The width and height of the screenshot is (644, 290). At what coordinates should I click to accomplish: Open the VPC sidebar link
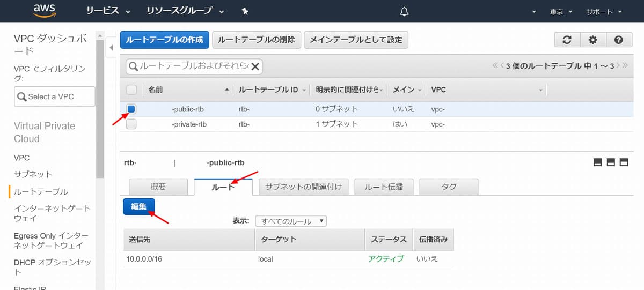pyautogui.click(x=21, y=158)
